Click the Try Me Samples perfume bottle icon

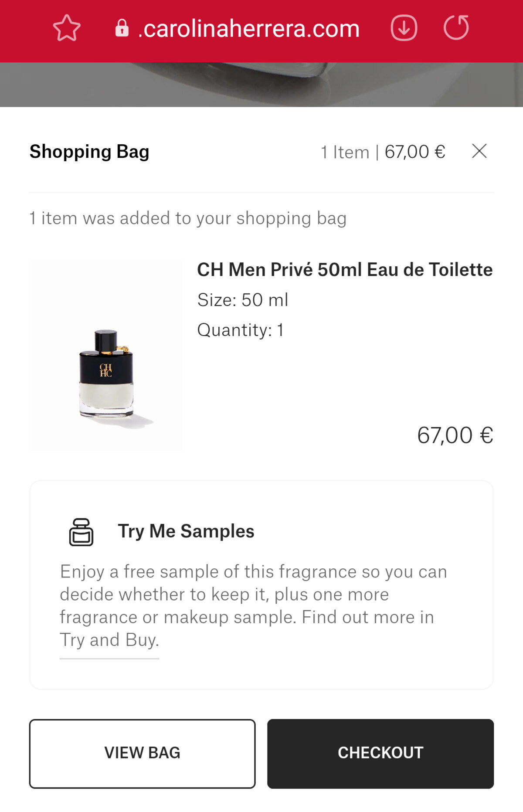pyautogui.click(x=81, y=532)
